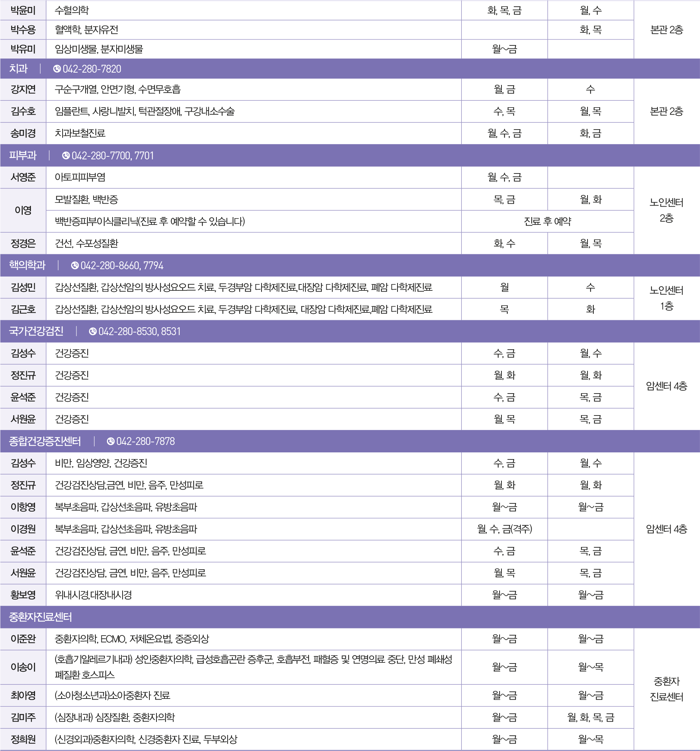This screenshot has width=700, height=751.
Task: Click specialty (소아청소년과)소아중환자 진료
Action: pyautogui.click(x=113, y=695)
